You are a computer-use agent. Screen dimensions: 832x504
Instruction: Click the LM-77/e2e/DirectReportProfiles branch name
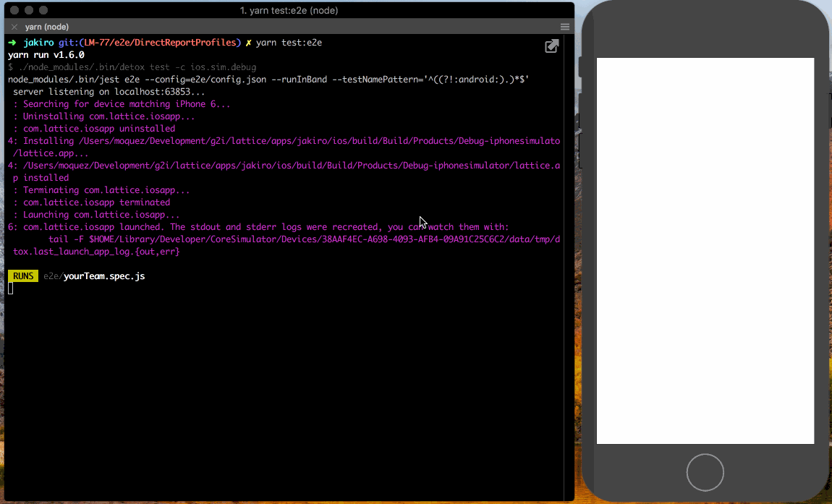tap(160, 43)
